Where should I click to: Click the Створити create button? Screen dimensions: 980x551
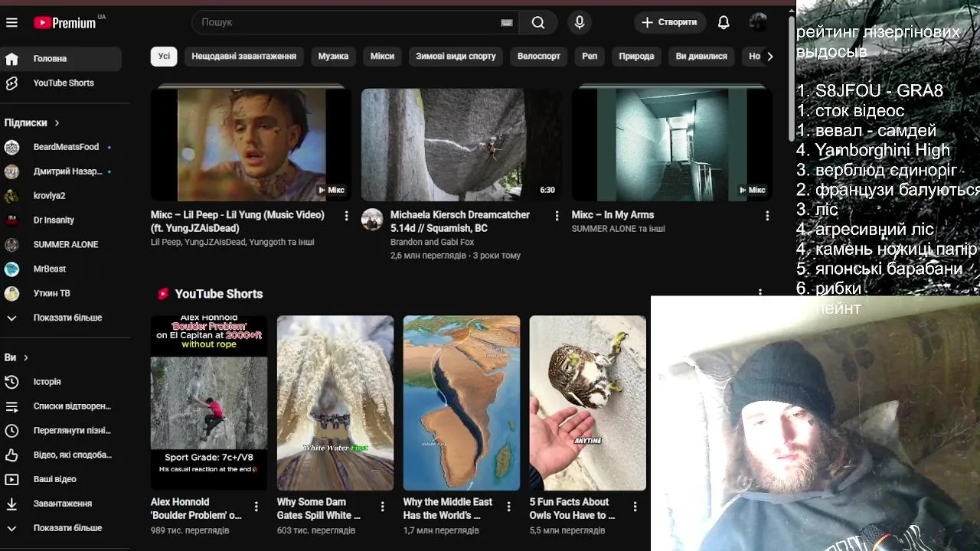point(669,22)
